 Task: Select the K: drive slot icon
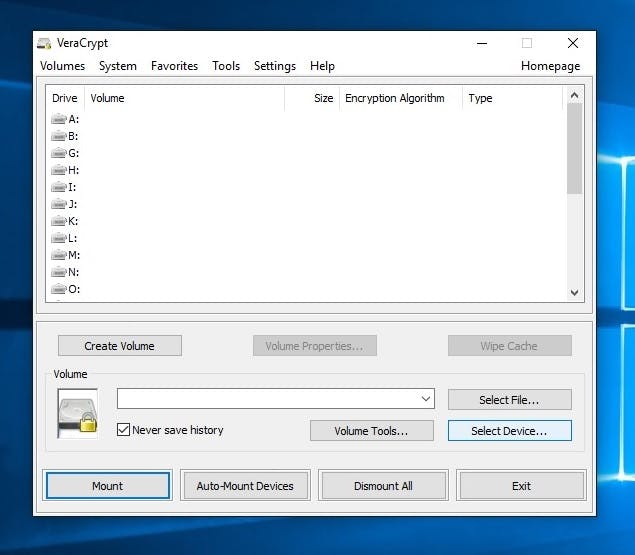59,221
